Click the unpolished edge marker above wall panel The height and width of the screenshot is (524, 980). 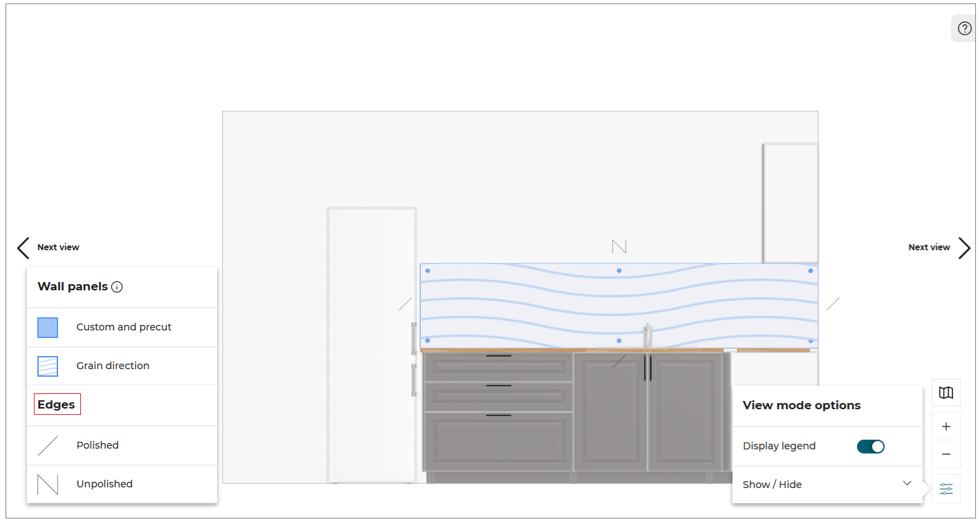(619, 246)
